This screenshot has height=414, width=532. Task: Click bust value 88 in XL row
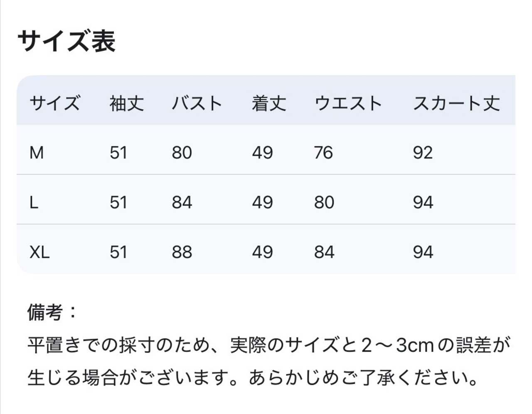tap(182, 252)
